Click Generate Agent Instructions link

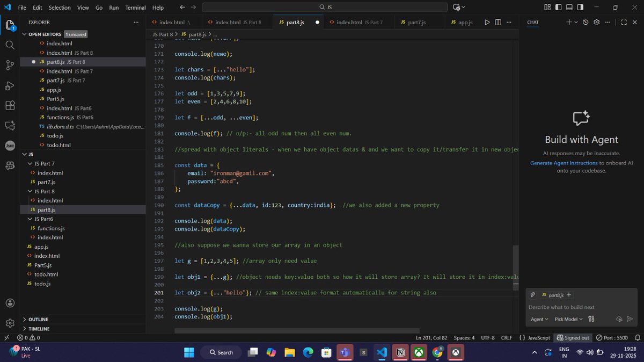564,163
